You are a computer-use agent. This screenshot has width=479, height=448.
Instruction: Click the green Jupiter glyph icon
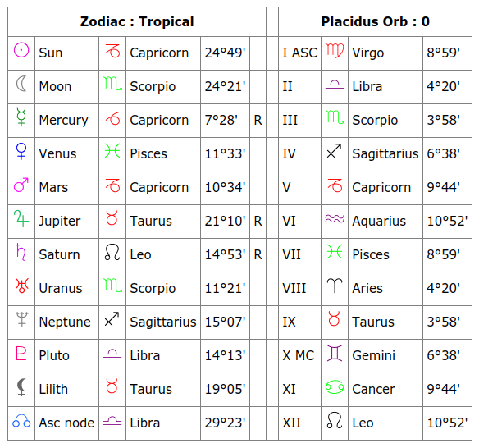pos(21,218)
